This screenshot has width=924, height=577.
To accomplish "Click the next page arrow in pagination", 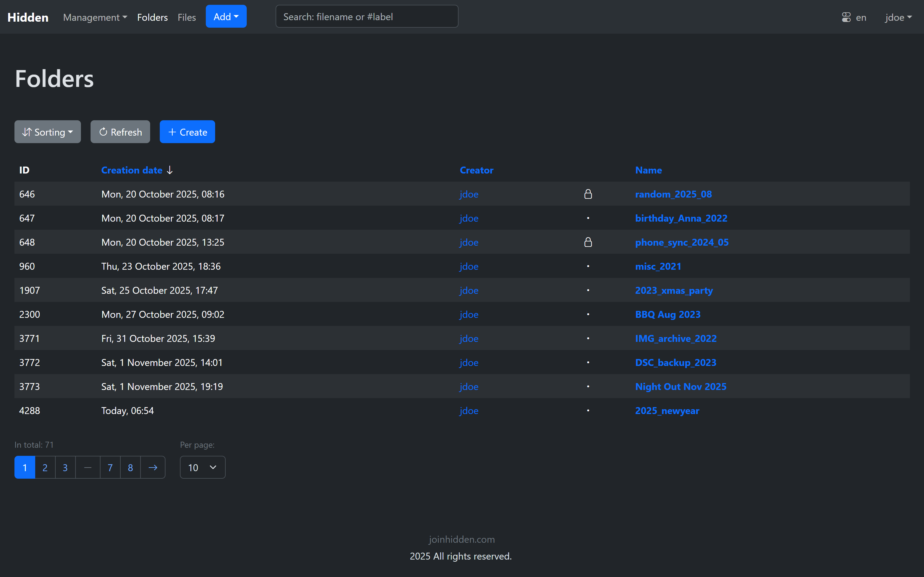I will point(153,467).
